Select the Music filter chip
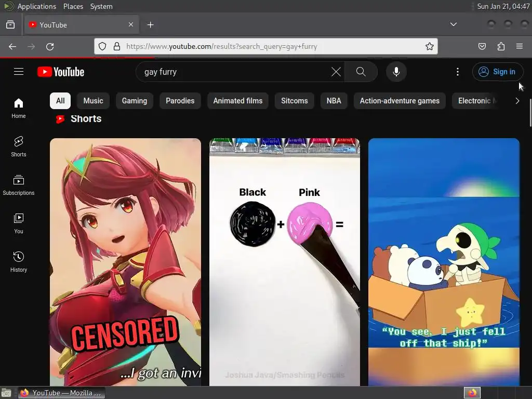 (94, 101)
